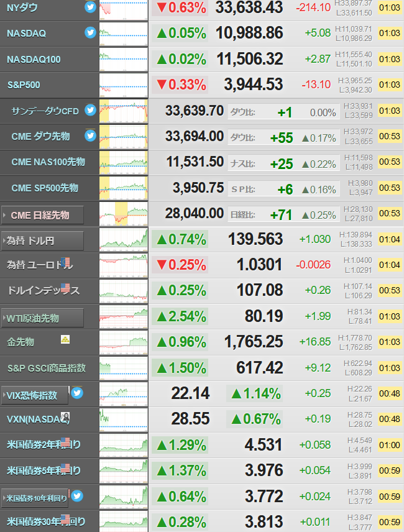Click the small image icon on VXN(NASDAQ)
404x532 pixels.
(65, 416)
